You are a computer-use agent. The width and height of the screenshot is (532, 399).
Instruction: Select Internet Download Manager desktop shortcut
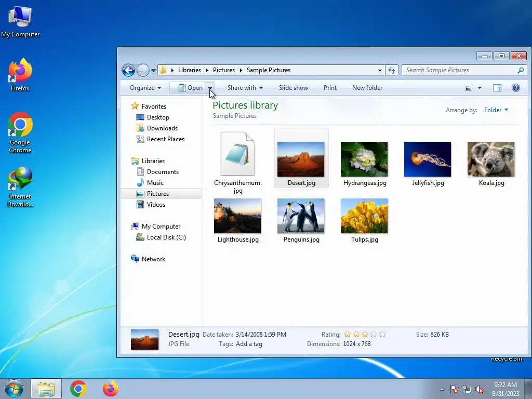[20, 187]
